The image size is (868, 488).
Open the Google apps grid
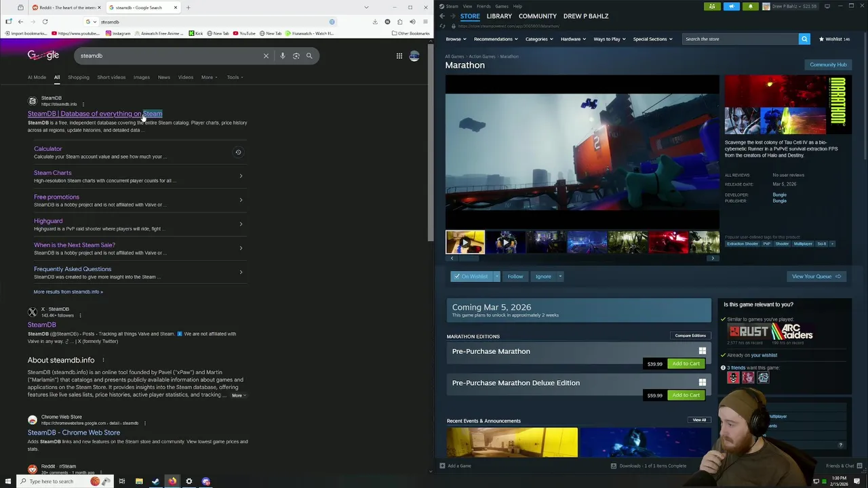tap(399, 56)
